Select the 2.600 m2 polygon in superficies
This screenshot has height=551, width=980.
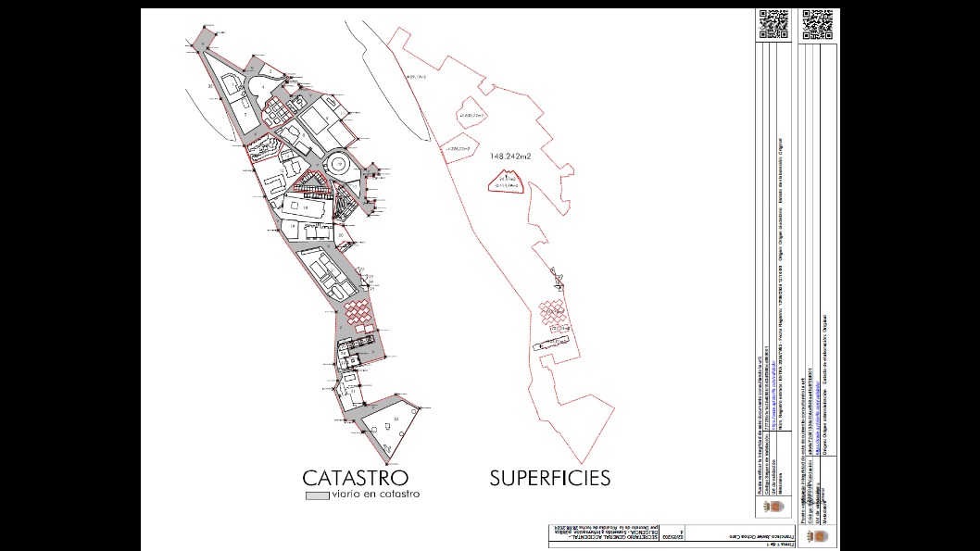(474, 114)
